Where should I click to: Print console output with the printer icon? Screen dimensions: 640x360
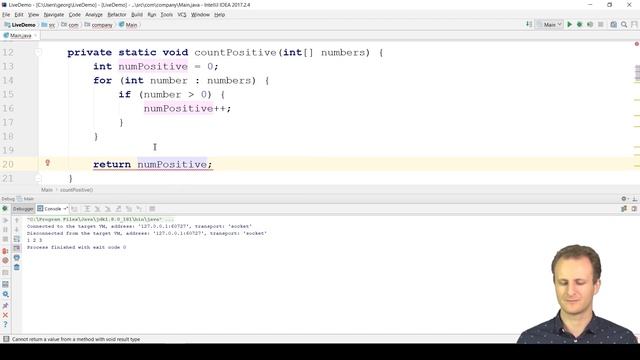tap(17, 258)
